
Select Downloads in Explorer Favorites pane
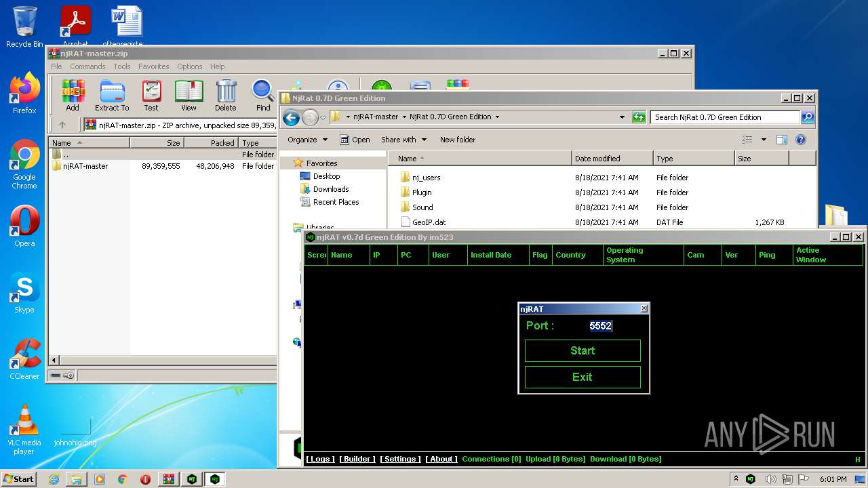(331, 189)
